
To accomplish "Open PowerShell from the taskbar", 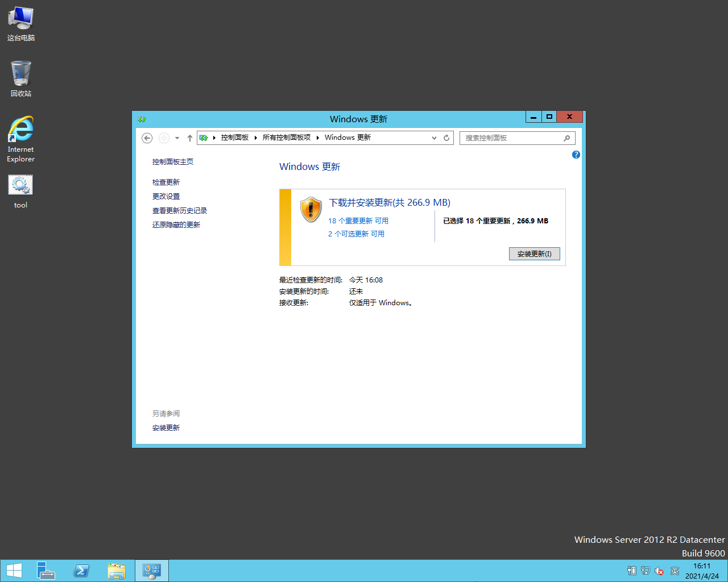I will [81, 571].
